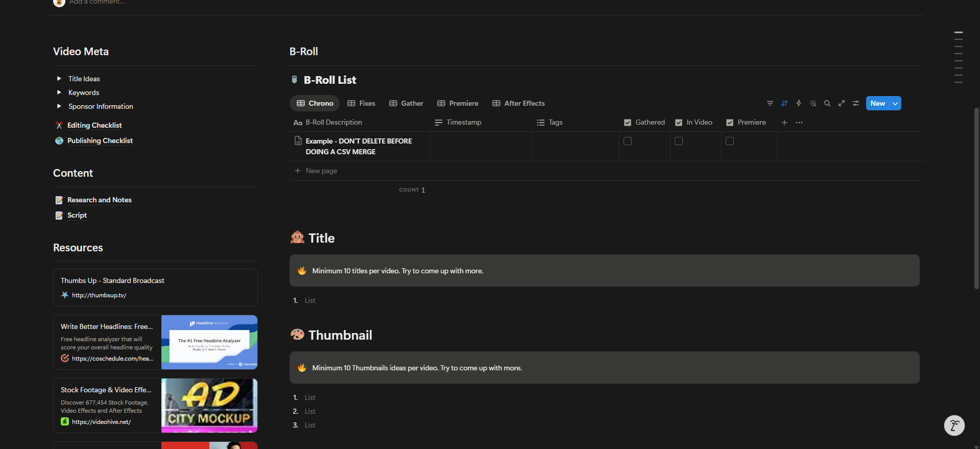This screenshot has width=980, height=449.
Task: Click the table of contents outline marks
Action: (x=959, y=57)
